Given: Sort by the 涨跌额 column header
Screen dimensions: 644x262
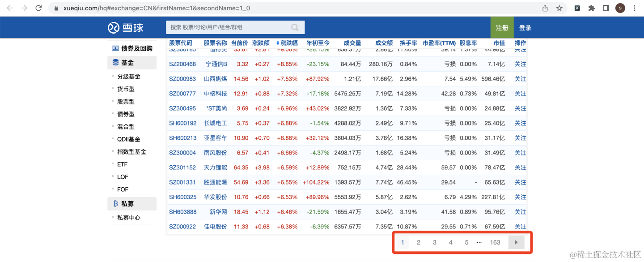Looking at the screenshot, I should (x=261, y=43).
